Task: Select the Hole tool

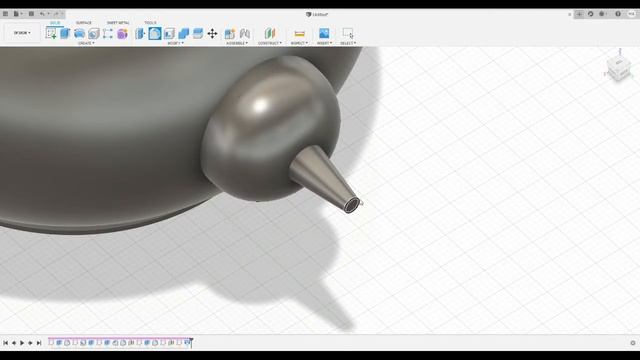Action: coord(93,33)
